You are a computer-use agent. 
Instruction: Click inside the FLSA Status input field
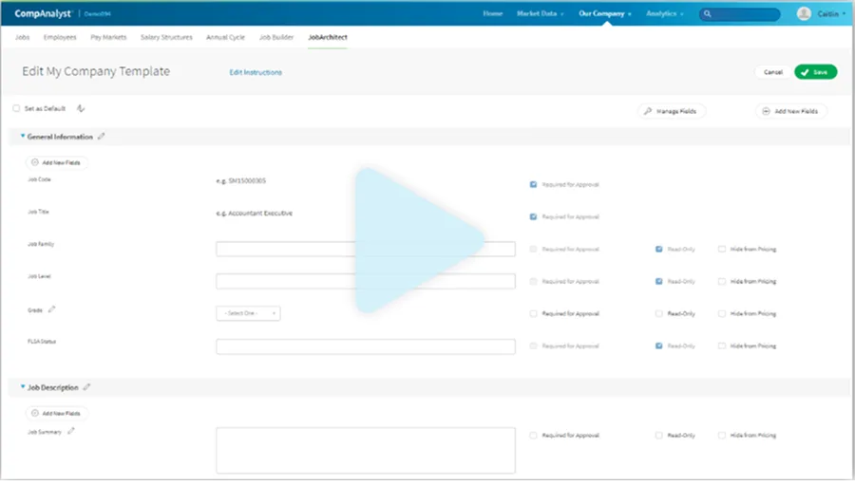tap(366, 346)
